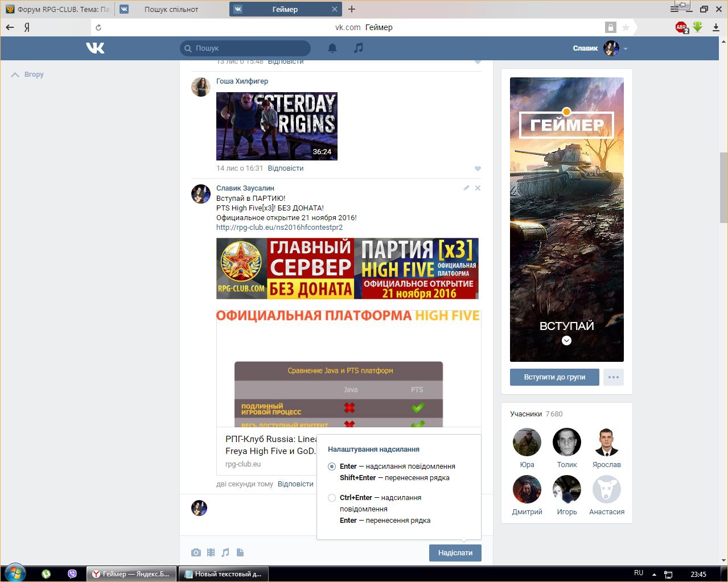Click the RU language indicator in the tray

(x=639, y=573)
